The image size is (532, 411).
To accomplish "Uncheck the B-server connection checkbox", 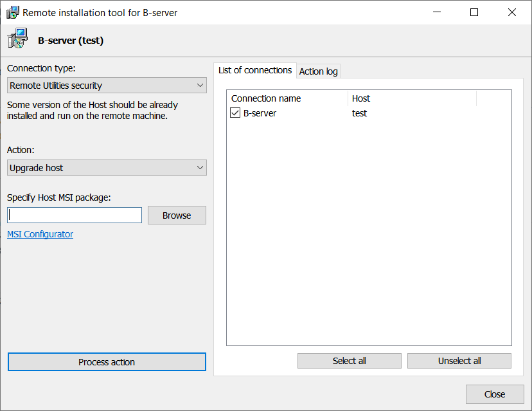I will [x=235, y=113].
